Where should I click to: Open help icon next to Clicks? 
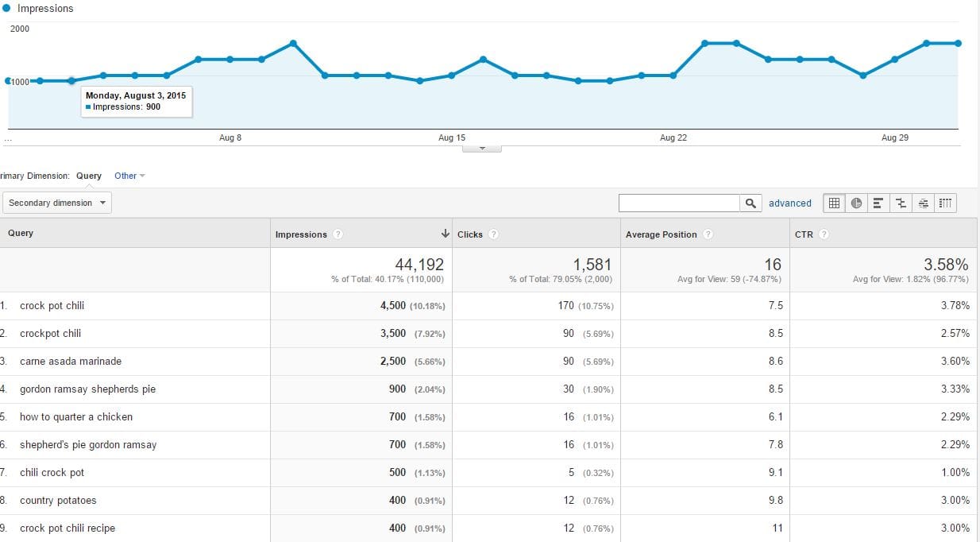[494, 234]
